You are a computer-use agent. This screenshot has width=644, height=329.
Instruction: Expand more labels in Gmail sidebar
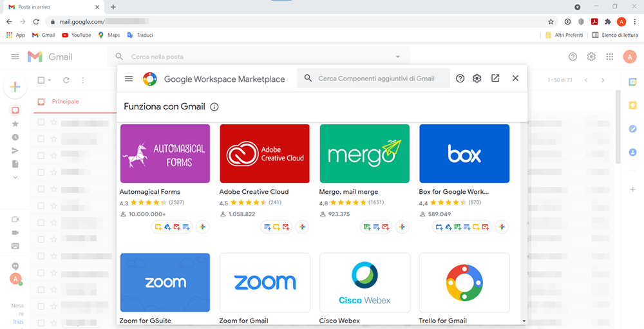pyautogui.click(x=15, y=178)
